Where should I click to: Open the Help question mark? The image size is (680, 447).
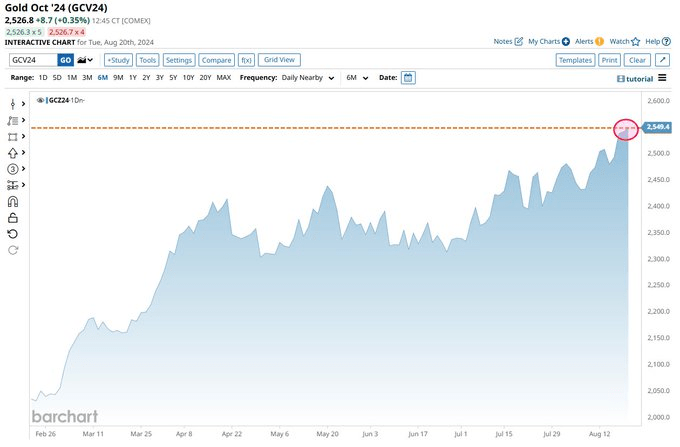[668, 42]
